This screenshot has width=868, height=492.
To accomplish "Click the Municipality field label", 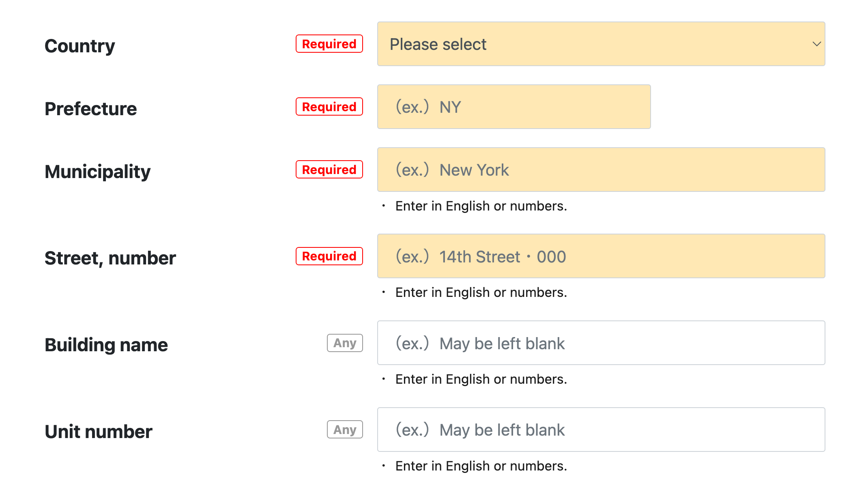I will pyautogui.click(x=98, y=172).
